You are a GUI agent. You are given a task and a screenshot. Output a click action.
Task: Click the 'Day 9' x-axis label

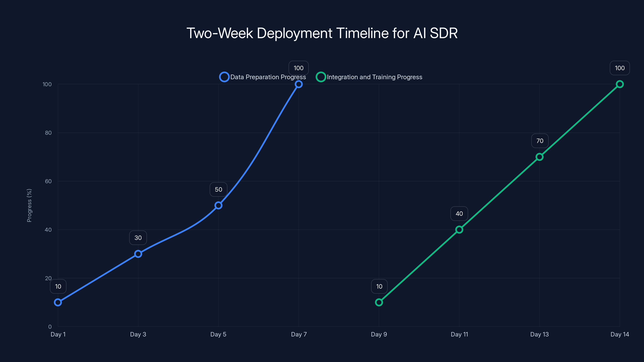click(x=379, y=334)
